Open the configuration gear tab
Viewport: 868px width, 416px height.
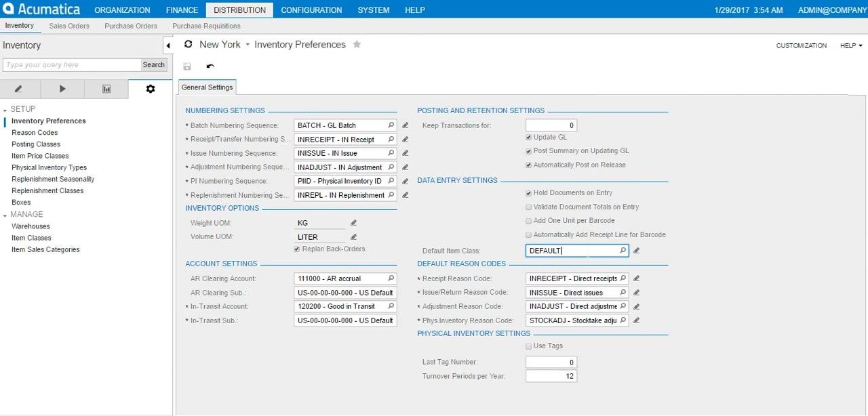tap(151, 89)
